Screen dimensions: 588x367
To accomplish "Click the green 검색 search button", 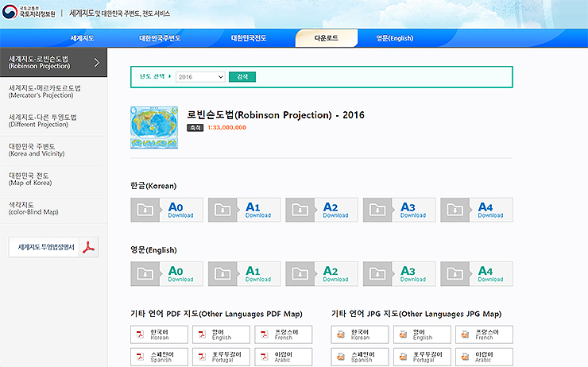I will 242,77.
